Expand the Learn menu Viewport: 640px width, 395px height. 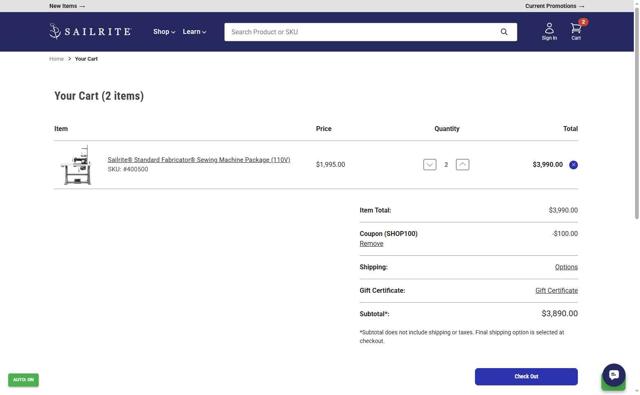click(x=194, y=32)
